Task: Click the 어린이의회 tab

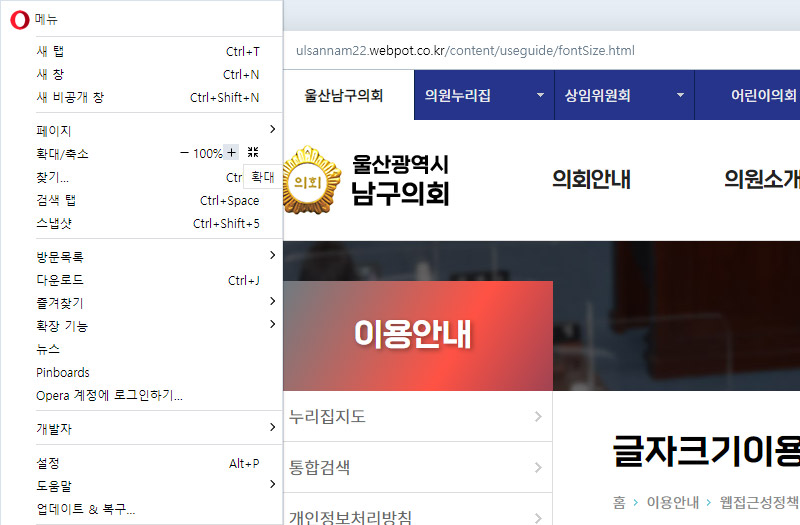Action: 748,95
